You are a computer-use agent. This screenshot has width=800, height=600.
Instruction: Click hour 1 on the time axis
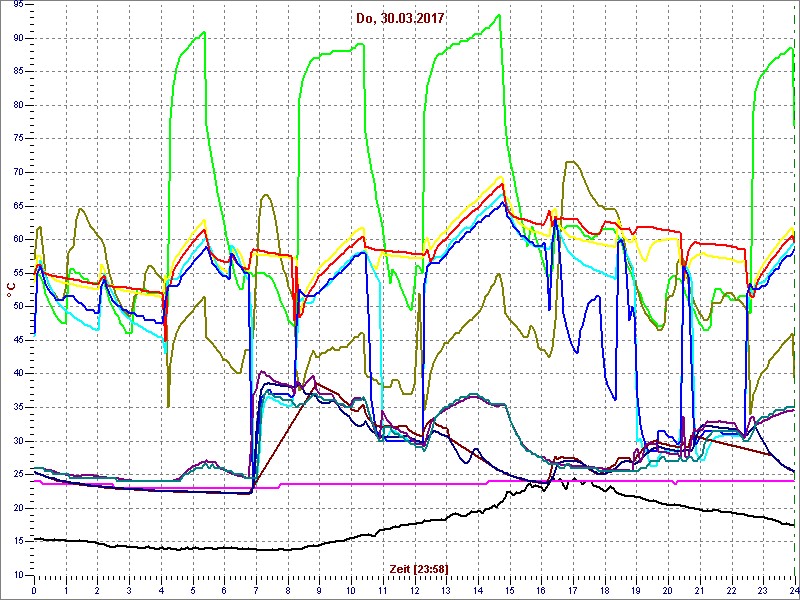[66, 590]
